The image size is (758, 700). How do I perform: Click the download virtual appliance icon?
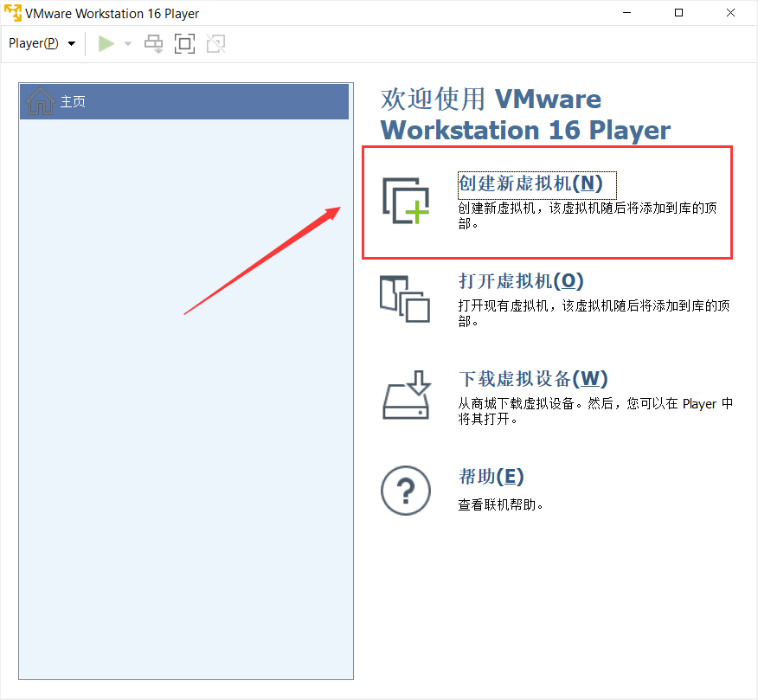(407, 395)
